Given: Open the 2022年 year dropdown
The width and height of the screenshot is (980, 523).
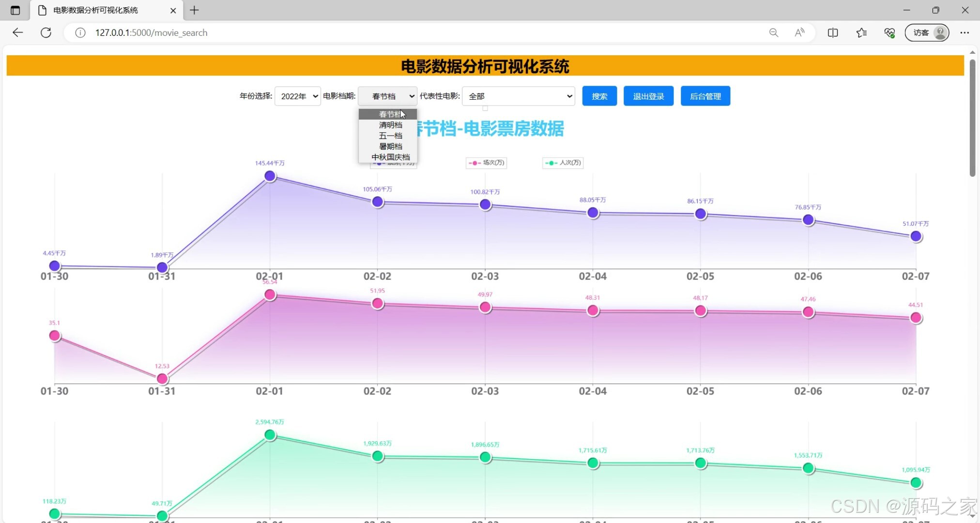Looking at the screenshot, I should click(297, 96).
